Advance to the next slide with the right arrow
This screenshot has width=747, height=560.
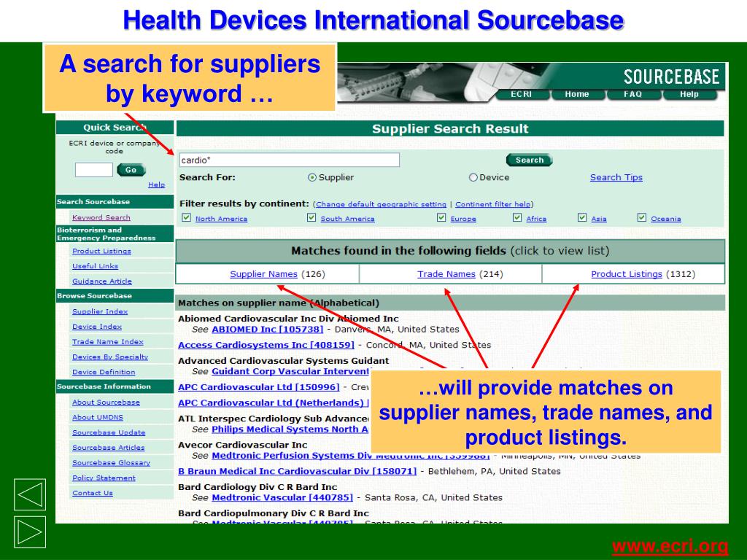coord(29,532)
